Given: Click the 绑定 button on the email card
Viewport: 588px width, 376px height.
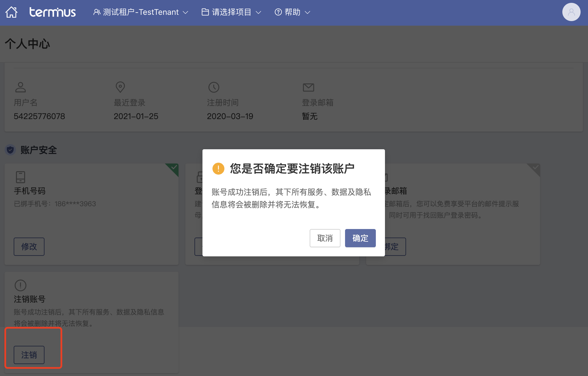Looking at the screenshot, I should [x=395, y=247].
